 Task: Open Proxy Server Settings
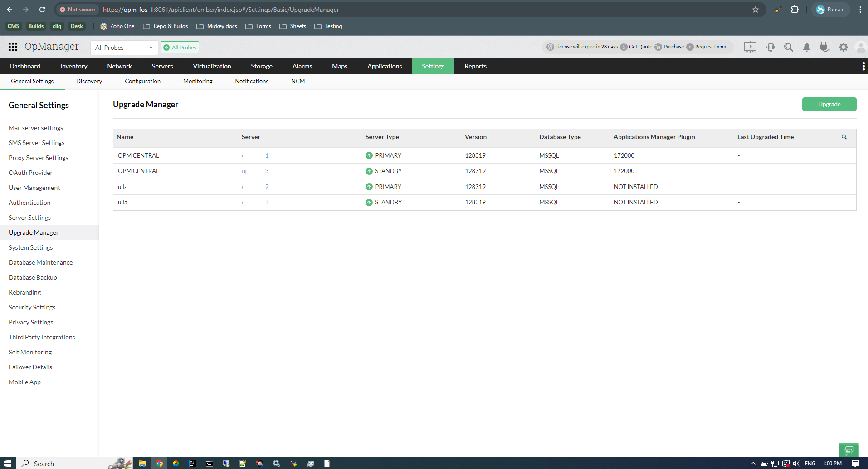(x=39, y=158)
